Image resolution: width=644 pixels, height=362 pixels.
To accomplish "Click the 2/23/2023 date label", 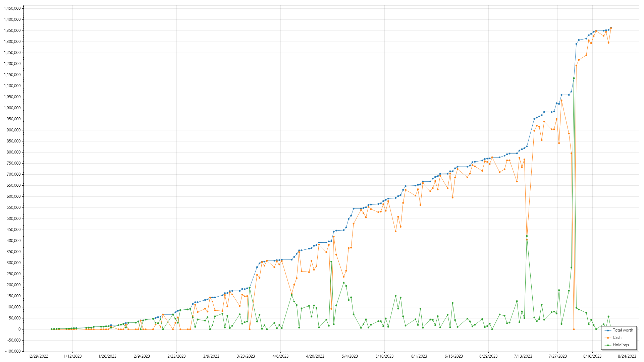I will [176, 356].
